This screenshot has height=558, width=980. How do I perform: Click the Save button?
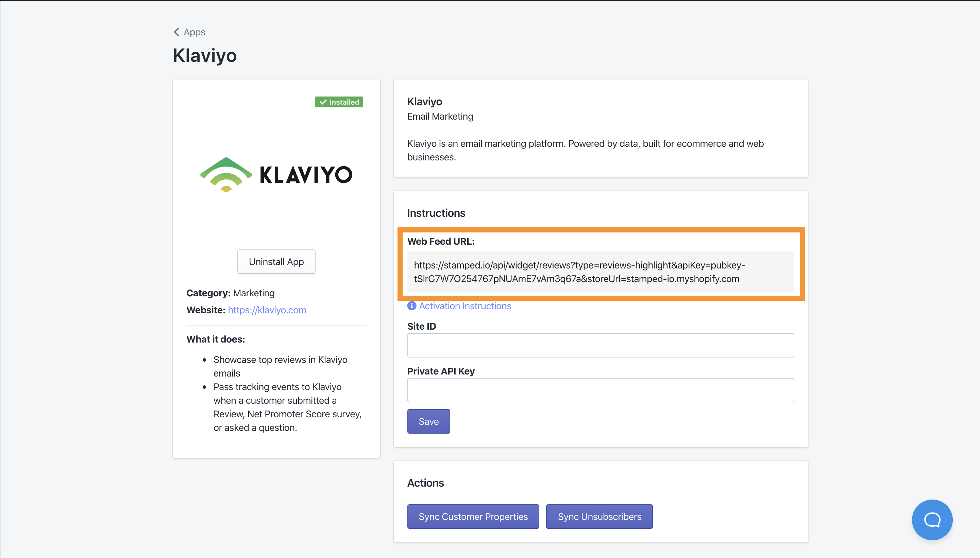coord(428,421)
